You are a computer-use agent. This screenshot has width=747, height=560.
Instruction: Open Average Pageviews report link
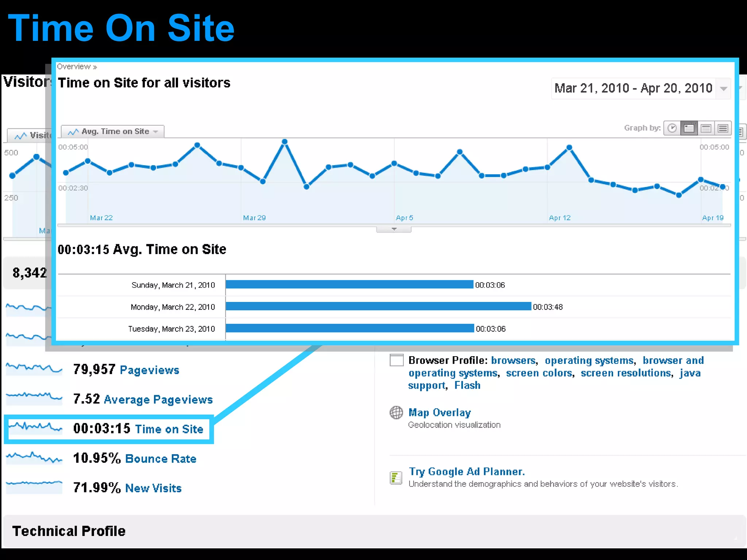pyautogui.click(x=158, y=400)
